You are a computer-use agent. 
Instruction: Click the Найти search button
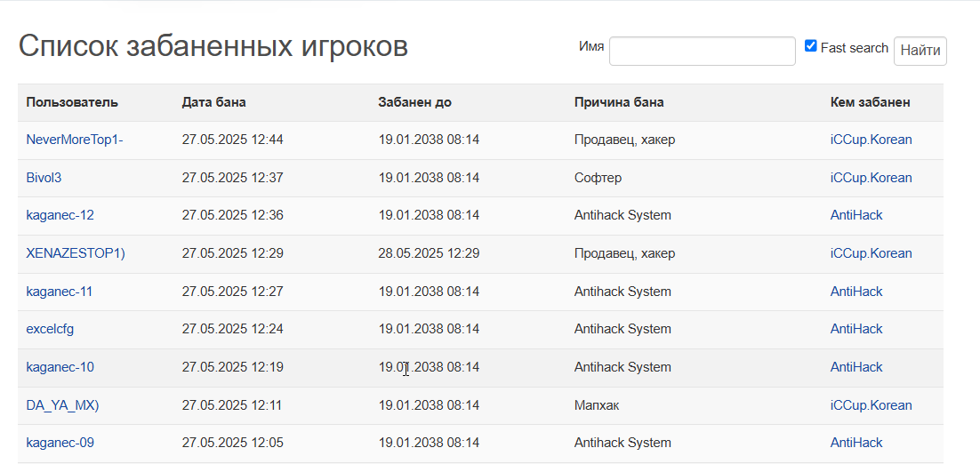pos(920,51)
